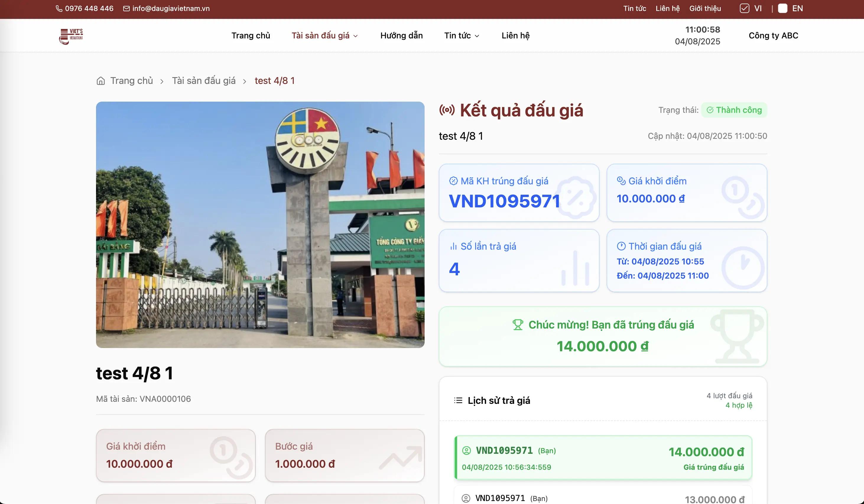Open the Công ty ABC account menu
Image resolution: width=864 pixels, height=504 pixels.
click(x=774, y=36)
